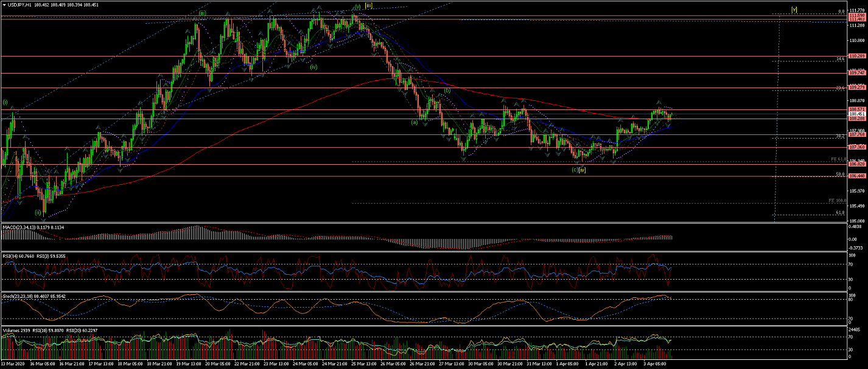Click the 109.747 price level tag
Viewport: 868px width, 369px height.
click(857, 73)
